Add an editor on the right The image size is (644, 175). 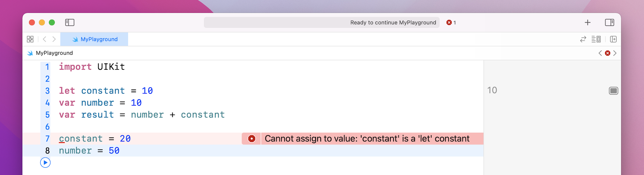pyautogui.click(x=613, y=39)
